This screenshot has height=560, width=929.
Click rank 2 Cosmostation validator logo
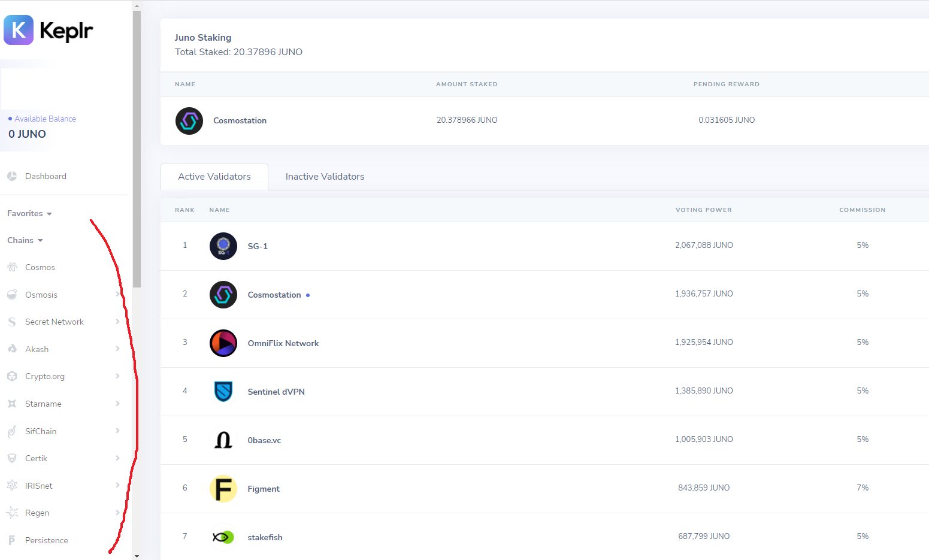223,295
